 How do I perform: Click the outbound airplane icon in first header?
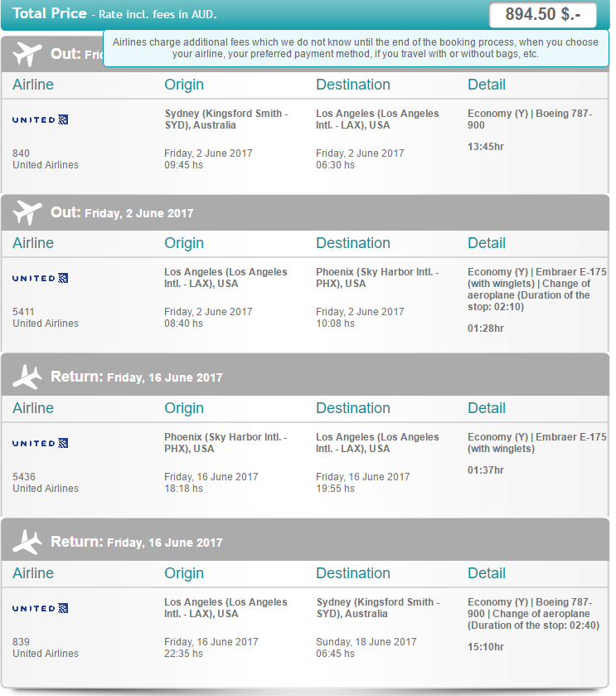click(x=27, y=54)
